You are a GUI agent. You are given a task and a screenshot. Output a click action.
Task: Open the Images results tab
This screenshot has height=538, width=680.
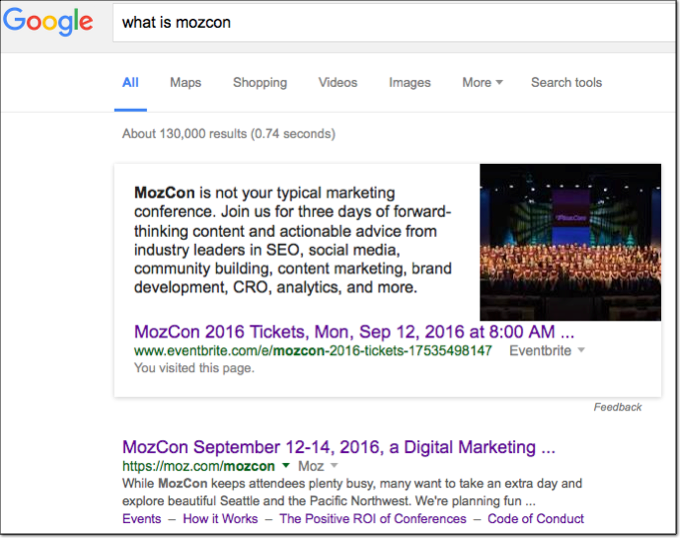point(410,83)
